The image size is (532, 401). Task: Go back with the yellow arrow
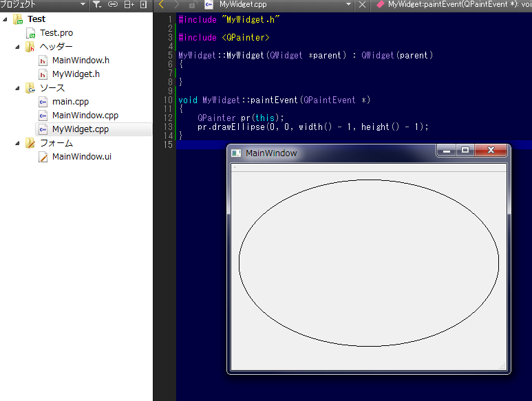point(161,4)
